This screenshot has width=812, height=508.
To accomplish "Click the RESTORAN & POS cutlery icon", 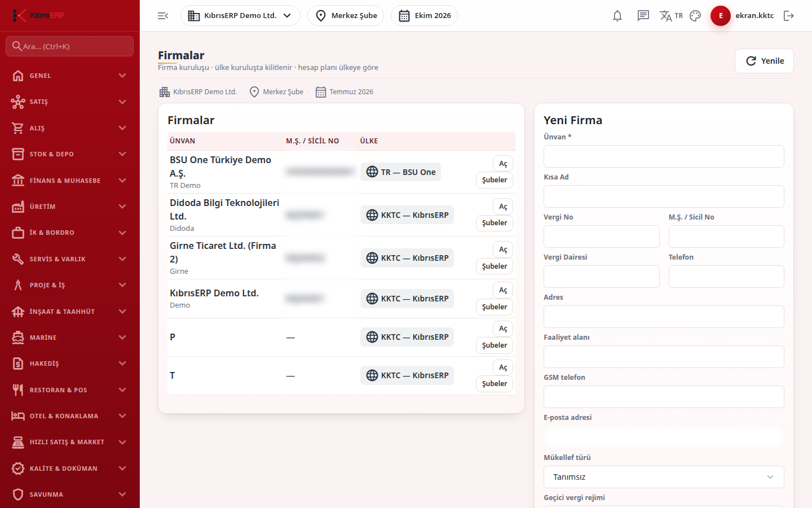I will pos(18,390).
